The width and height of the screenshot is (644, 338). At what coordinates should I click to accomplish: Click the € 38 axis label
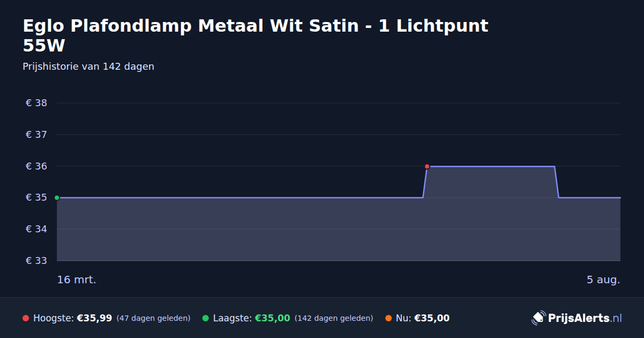point(36,103)
